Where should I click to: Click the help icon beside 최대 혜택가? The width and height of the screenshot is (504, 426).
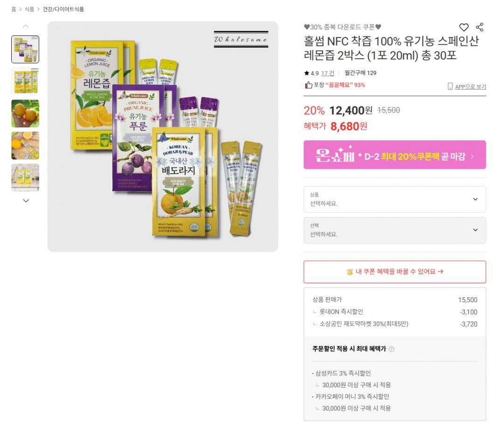[392, 349]
